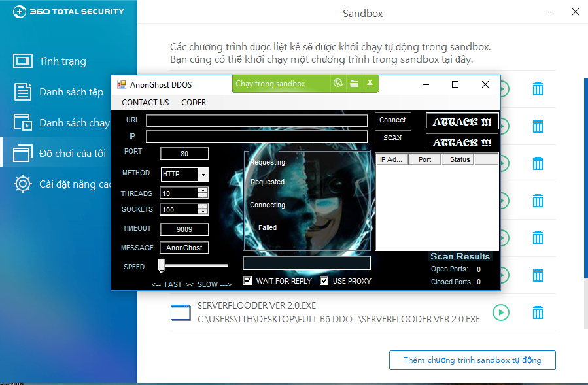
Task: Click the THREADS value field showing 10
Action: click(x=179, y=193)
